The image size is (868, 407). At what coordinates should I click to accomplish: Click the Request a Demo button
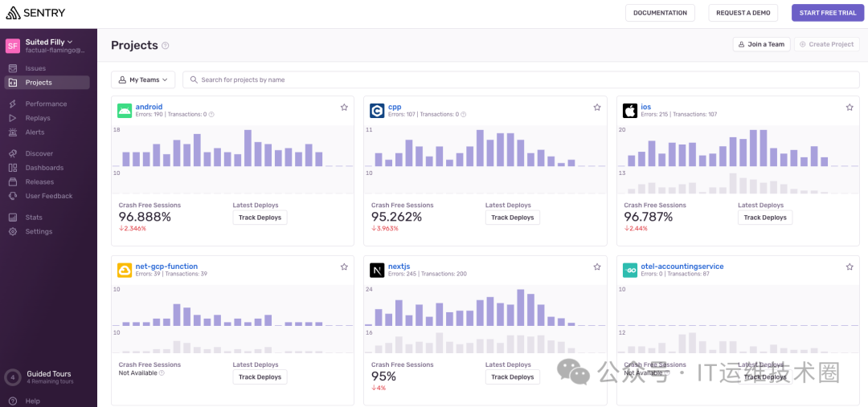743,13
